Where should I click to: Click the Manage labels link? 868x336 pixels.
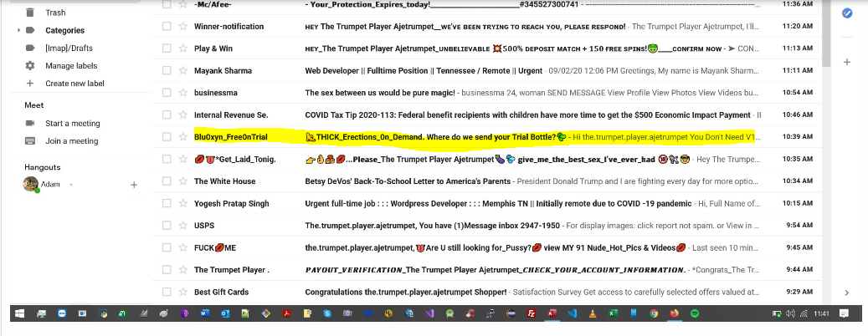71,66
